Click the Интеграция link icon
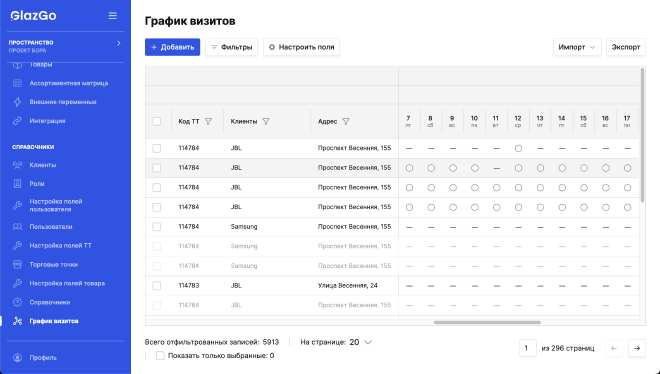Image resolution: width=660 pixels, height=374 pixels. tap(17, 121)
